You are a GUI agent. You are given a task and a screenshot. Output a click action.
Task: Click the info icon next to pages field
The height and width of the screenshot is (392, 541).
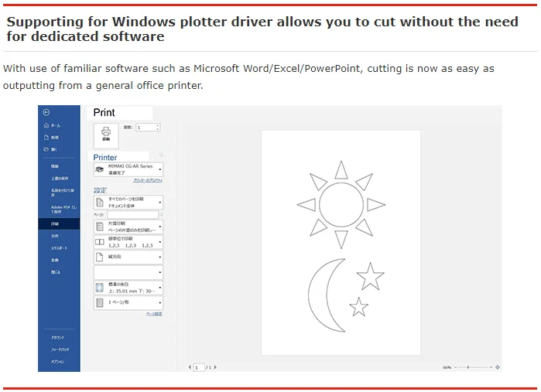pyautogui.click(x=161, y=214)
